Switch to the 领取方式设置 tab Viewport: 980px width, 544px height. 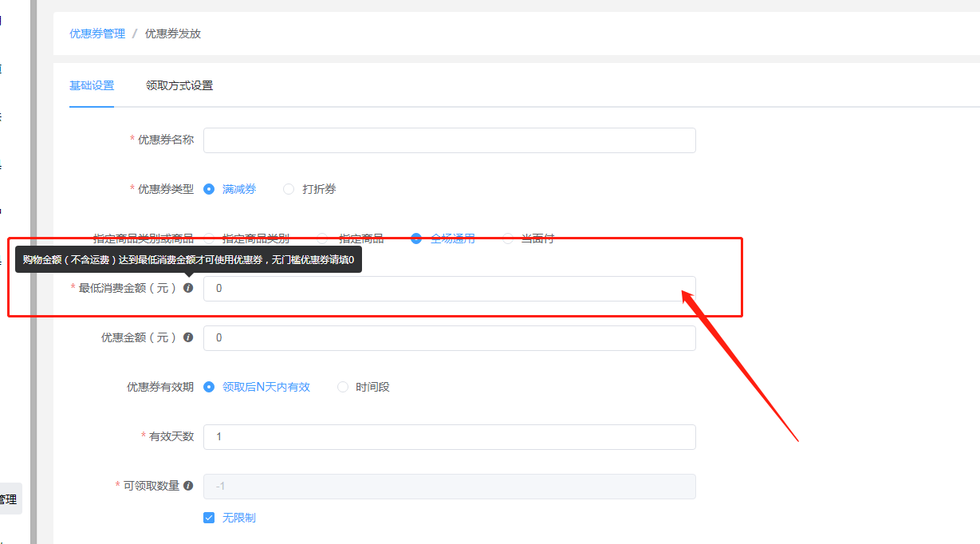click(179, 85)
